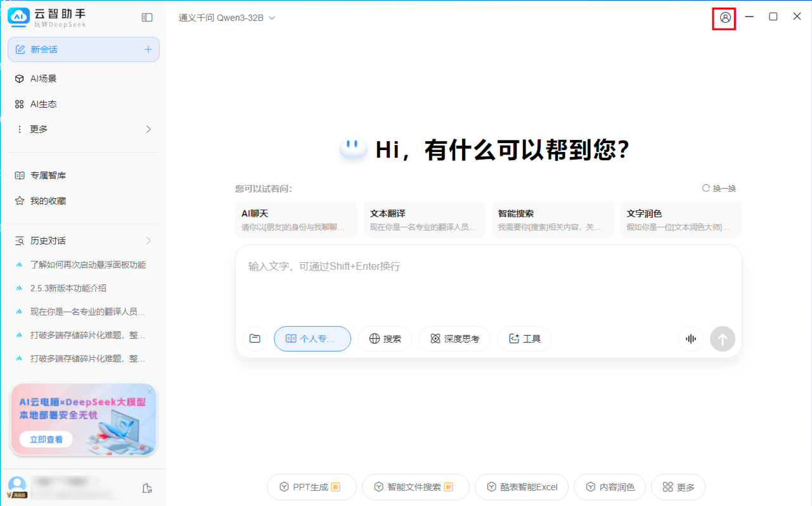
Task: Toggle the 个人专属 knowledge base mode
Action: 312,339
